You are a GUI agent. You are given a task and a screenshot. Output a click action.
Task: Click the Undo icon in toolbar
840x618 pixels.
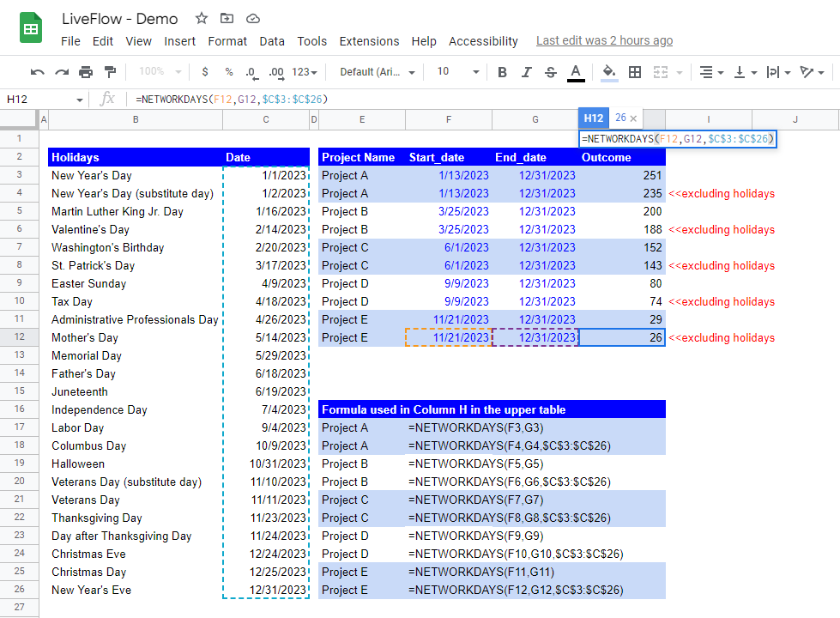point(37,72)
